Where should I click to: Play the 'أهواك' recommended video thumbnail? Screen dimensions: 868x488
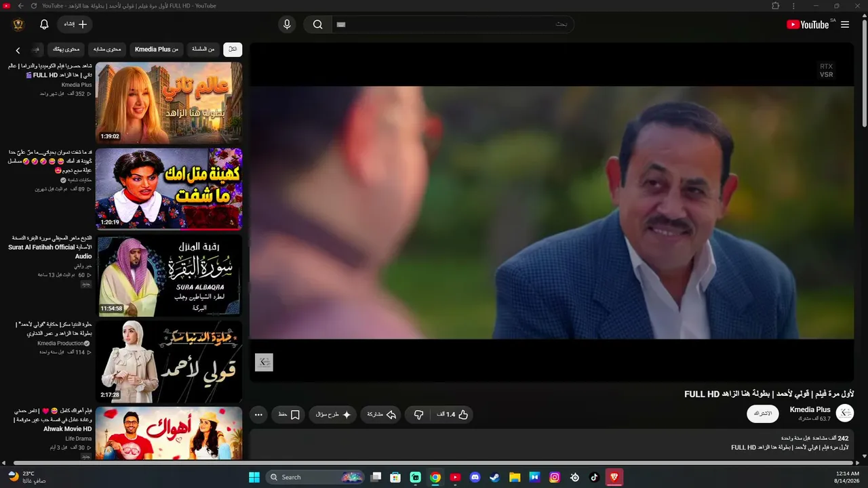tap(169, 434)
